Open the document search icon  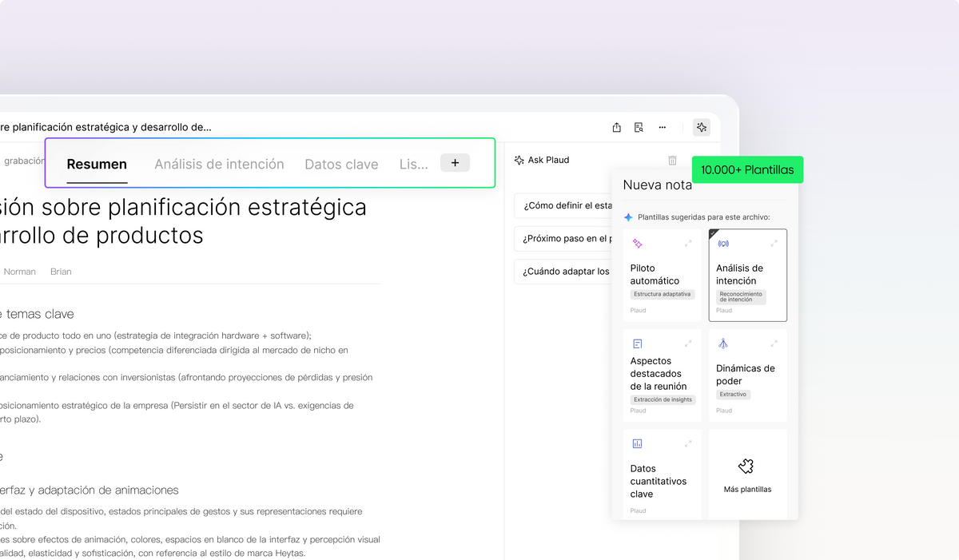tap(639, 127)
